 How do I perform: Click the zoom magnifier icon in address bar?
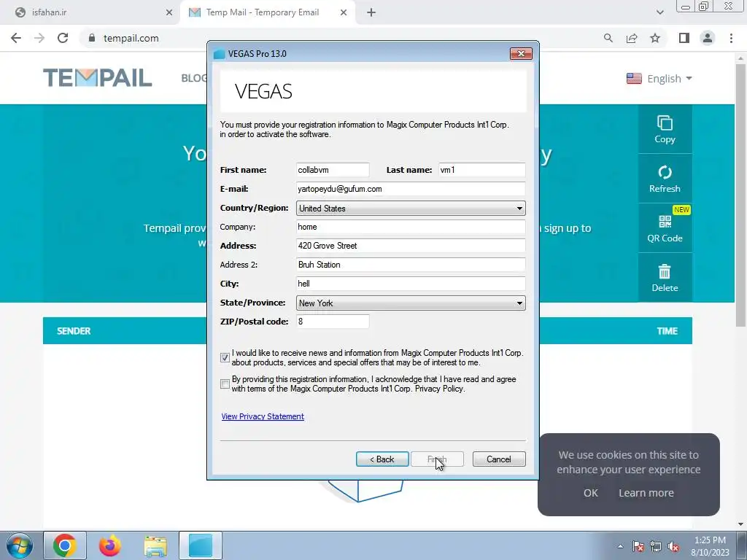[x=608, y=38]
